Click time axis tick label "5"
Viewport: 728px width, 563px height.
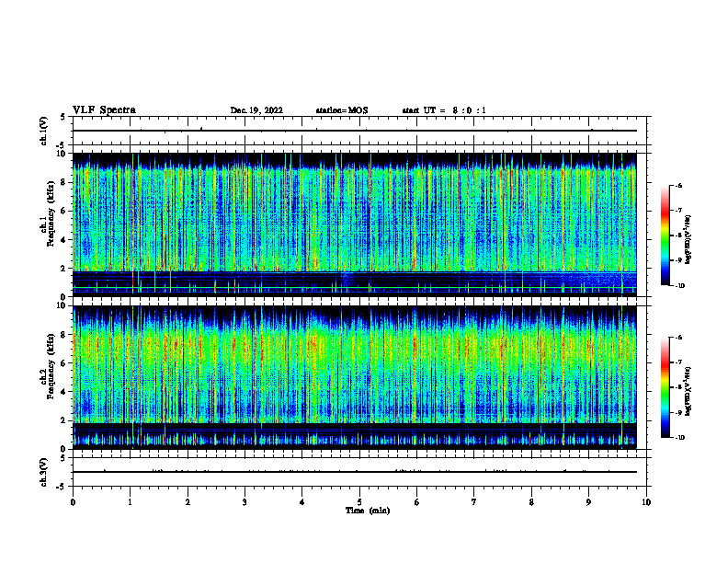[x=359, y=502]
